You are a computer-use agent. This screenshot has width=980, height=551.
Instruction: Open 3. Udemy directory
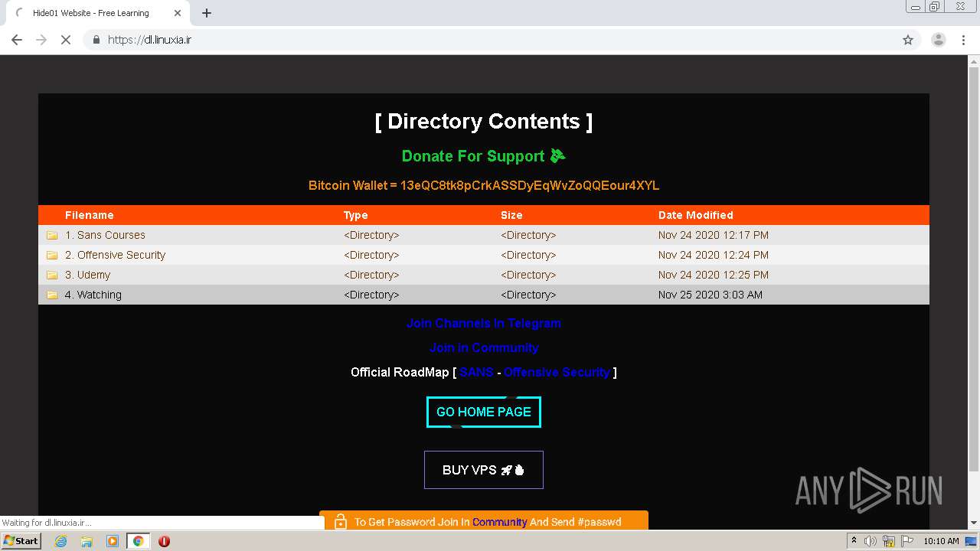click(x=87, y=275)
